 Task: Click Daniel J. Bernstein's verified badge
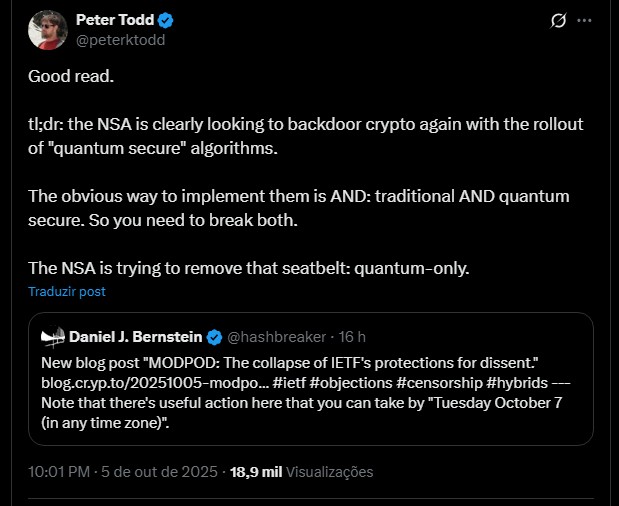point(213,336)
